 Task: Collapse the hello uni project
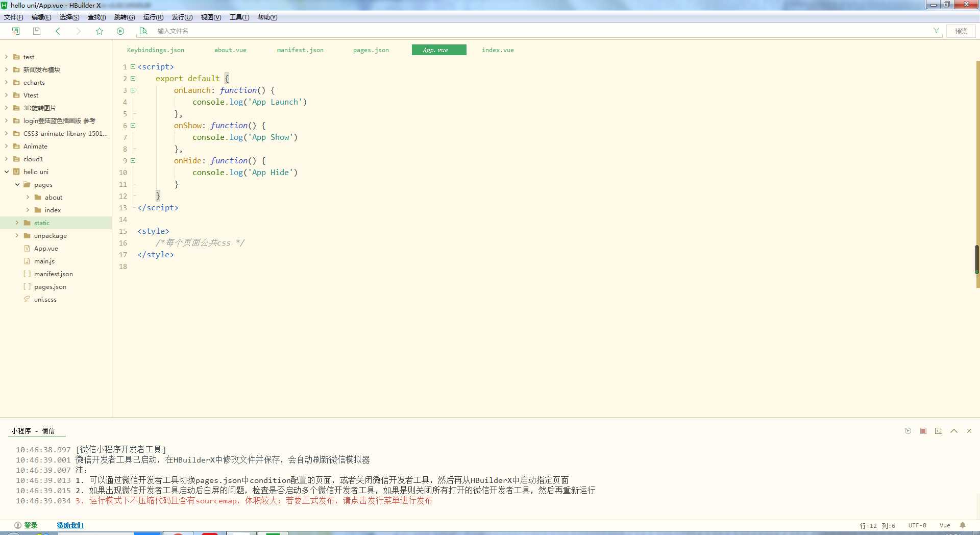6,172
